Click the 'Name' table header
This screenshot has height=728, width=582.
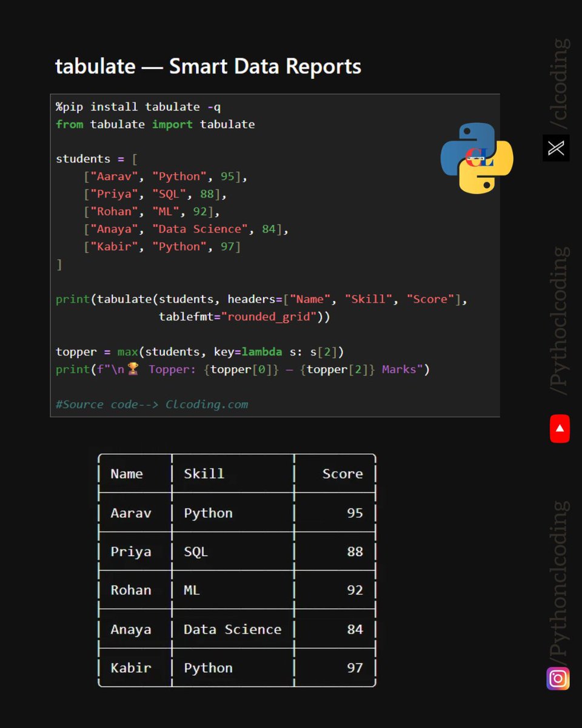pyautogui.click(x=127, y=474)
